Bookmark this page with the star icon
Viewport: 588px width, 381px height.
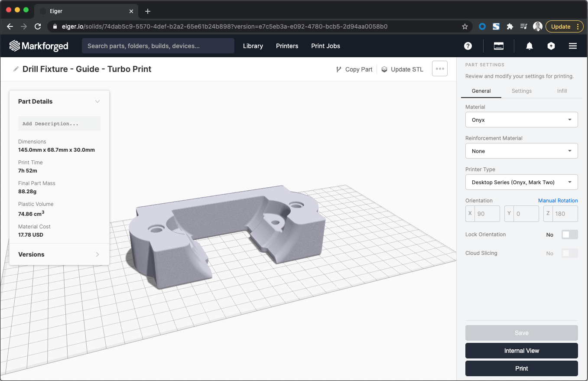click(465, 26)
